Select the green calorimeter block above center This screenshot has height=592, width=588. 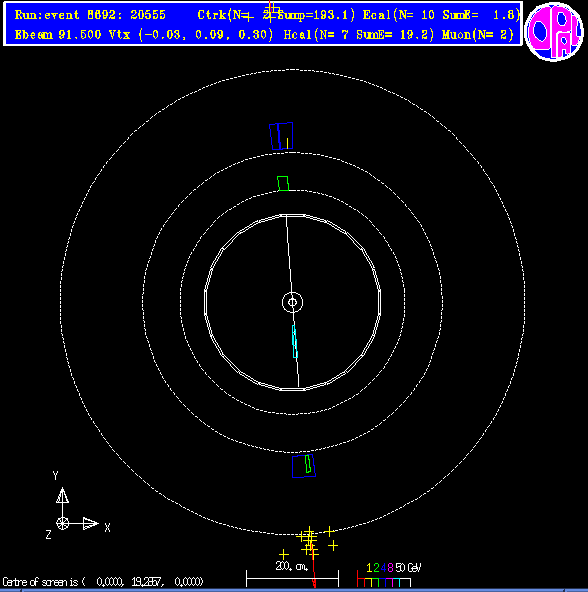point(283,183)
